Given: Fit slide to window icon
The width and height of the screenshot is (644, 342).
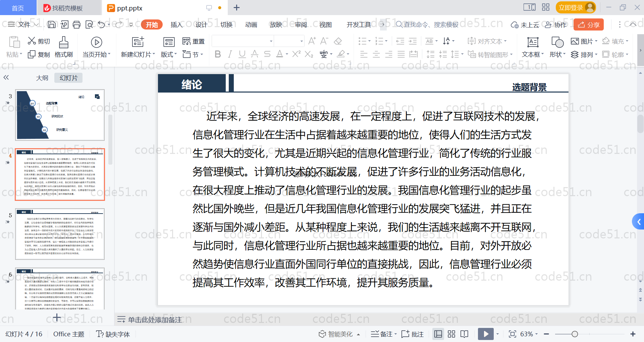Looking at the screenshot, I should (512, 334).
